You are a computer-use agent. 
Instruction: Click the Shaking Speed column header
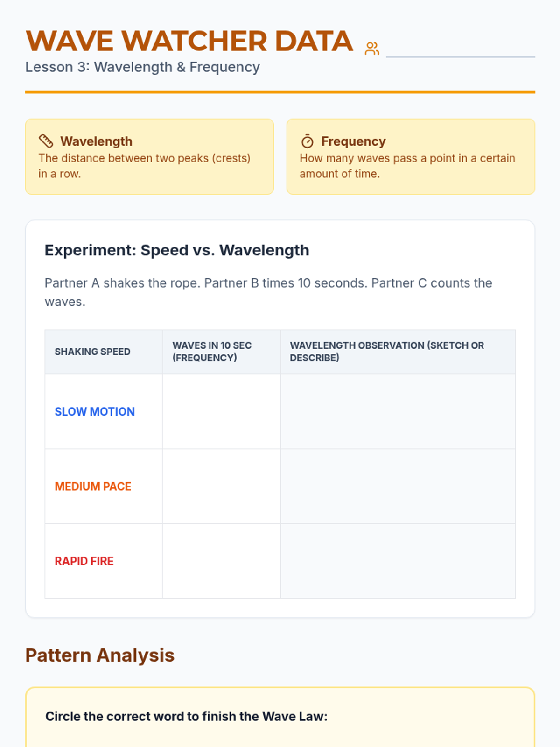click(92, 352)
